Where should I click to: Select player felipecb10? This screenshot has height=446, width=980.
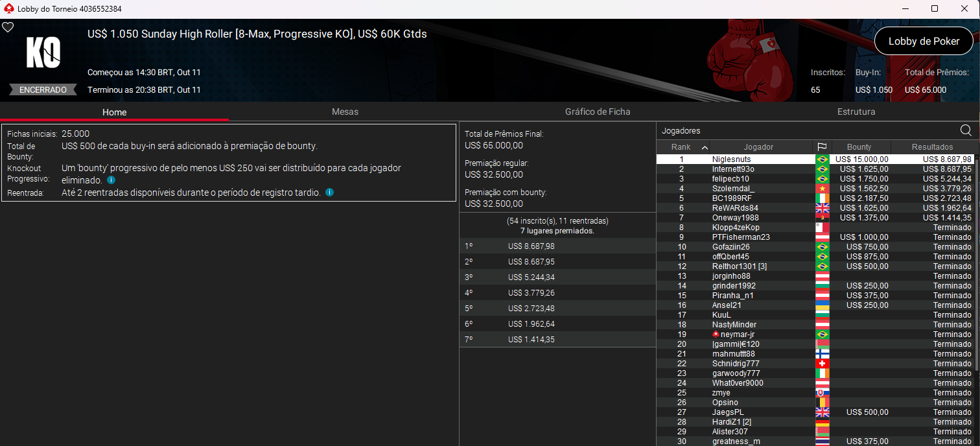[x=815, y=179]
